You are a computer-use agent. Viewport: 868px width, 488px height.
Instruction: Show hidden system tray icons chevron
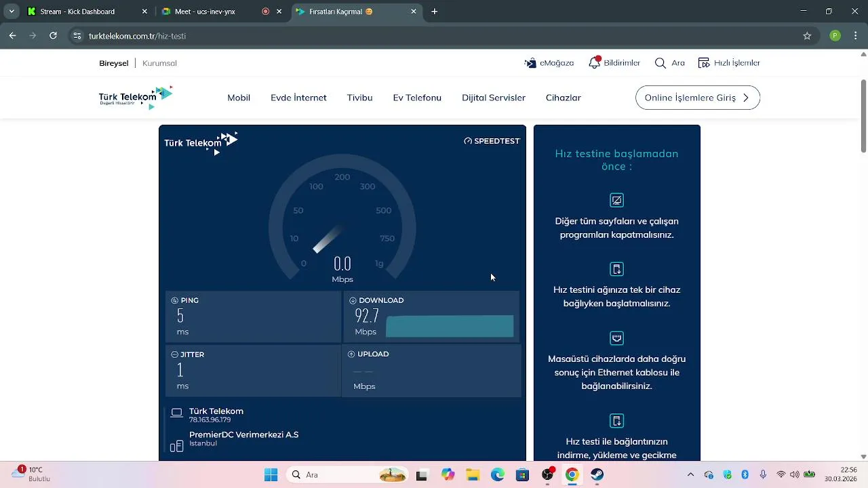coord(690,474)
